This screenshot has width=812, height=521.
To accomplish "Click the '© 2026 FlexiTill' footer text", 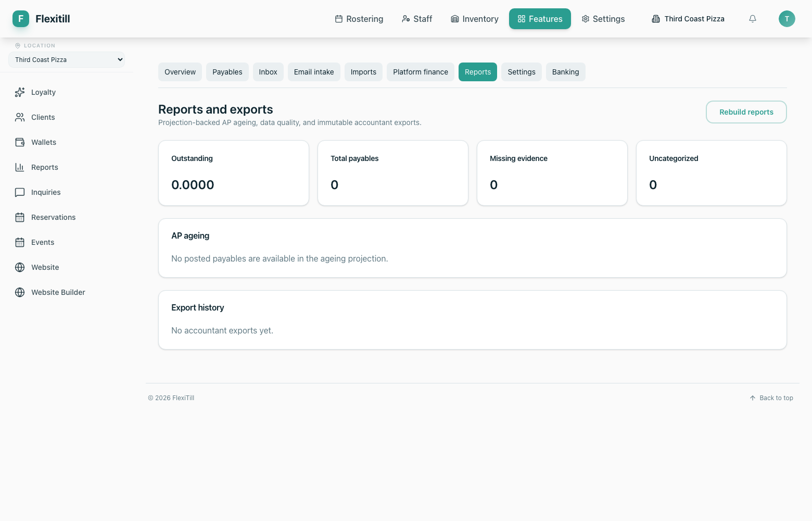I will (x=171, y=398).
